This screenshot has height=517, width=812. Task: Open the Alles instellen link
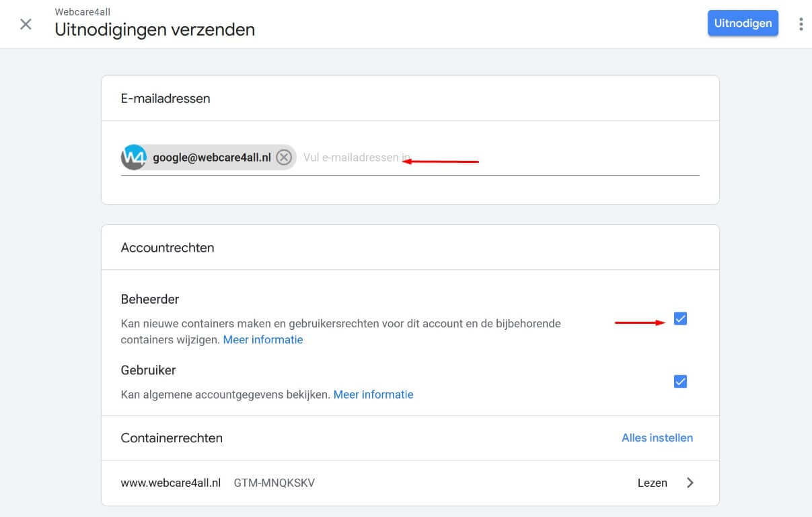(x=657, y=438)
